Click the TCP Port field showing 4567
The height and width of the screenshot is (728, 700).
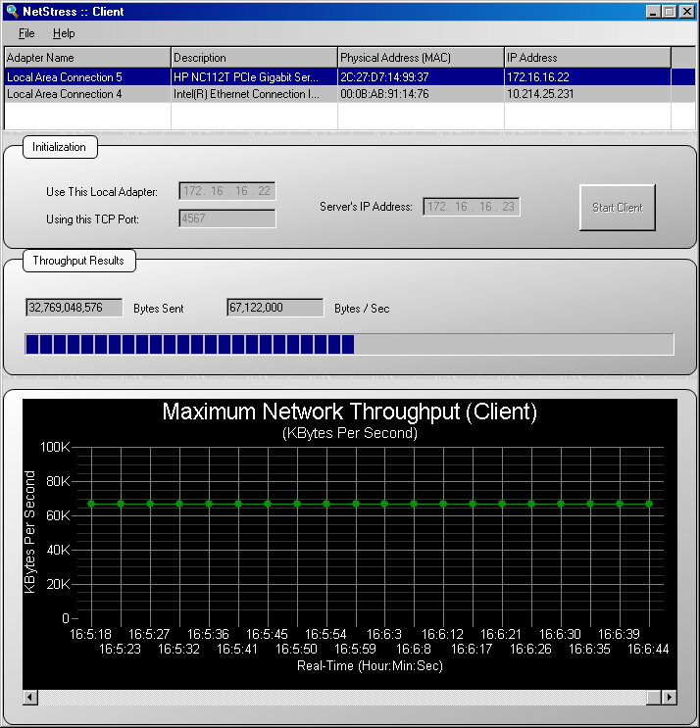tap(227, 218)
